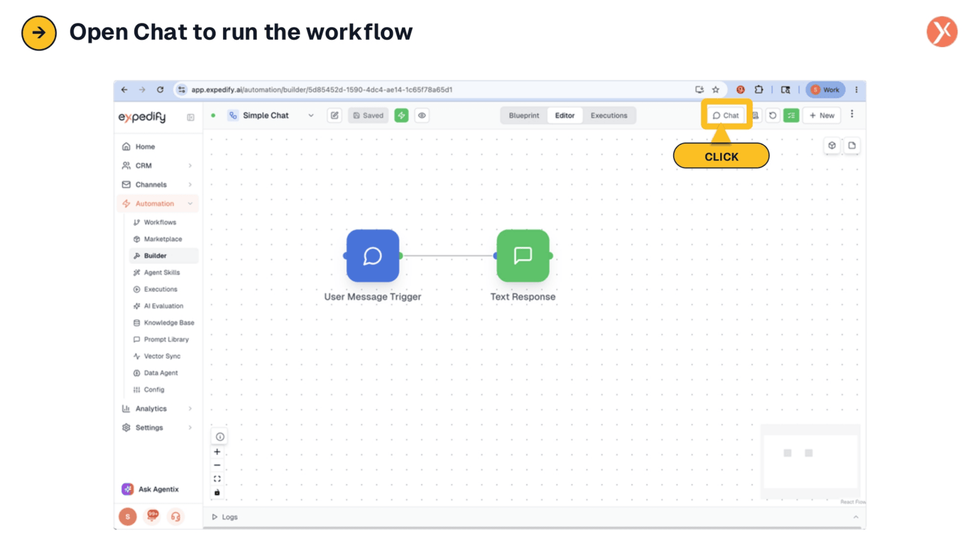
Task: Select the Text Response node
Action: click(523, 256)
